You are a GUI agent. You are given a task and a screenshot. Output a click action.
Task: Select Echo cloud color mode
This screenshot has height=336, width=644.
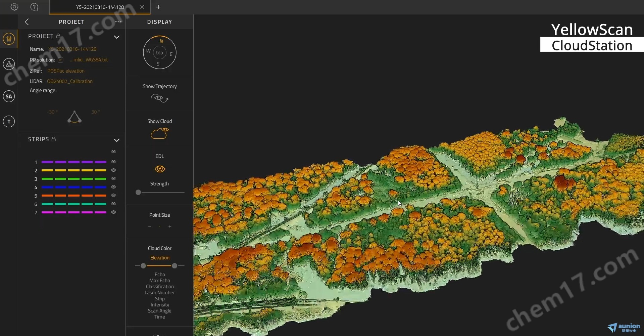(x=160, y=275)
